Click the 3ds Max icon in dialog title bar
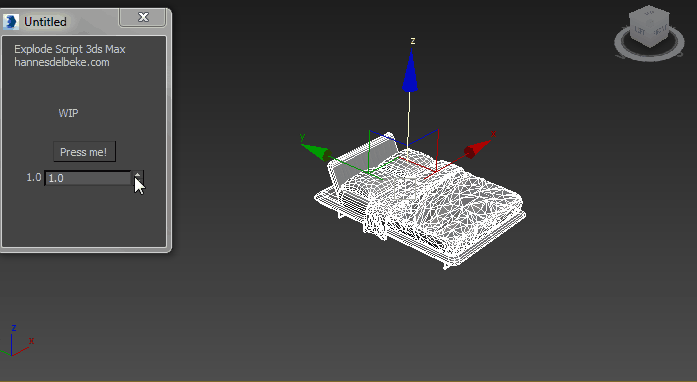The image size is (697, 382). pos(11,22)
